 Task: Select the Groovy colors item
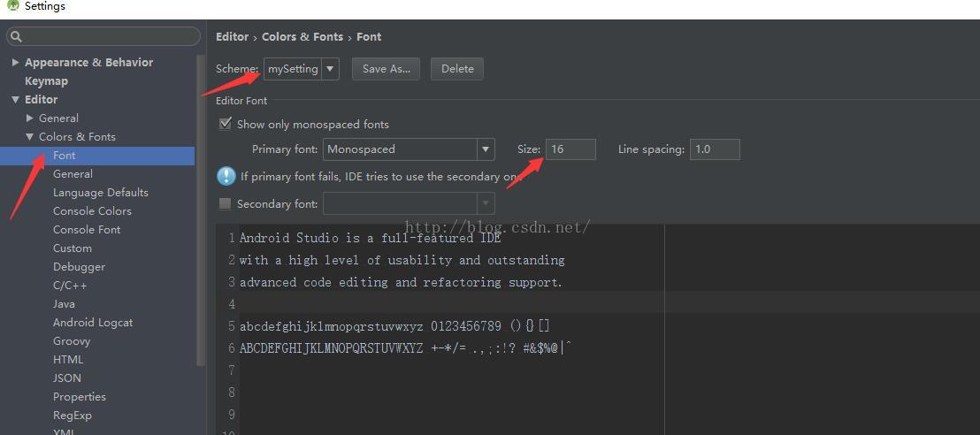coord(72,341)
